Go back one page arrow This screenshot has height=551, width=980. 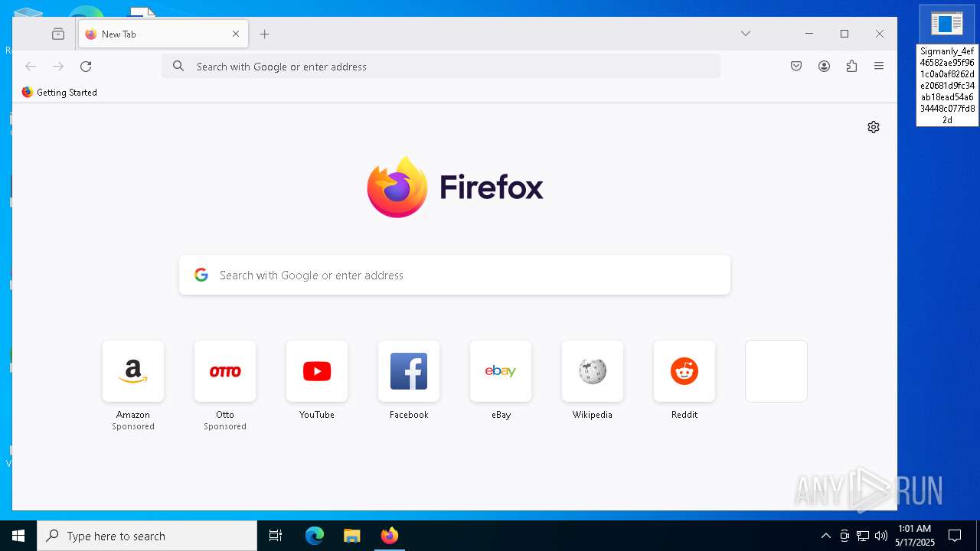click(x=31, y=67)
